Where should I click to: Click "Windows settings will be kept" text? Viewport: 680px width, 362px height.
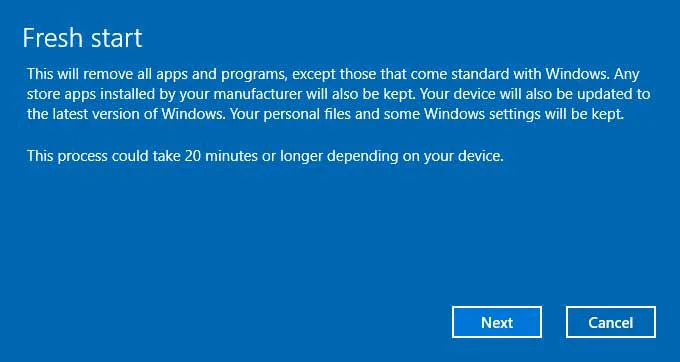coord(523,115)
